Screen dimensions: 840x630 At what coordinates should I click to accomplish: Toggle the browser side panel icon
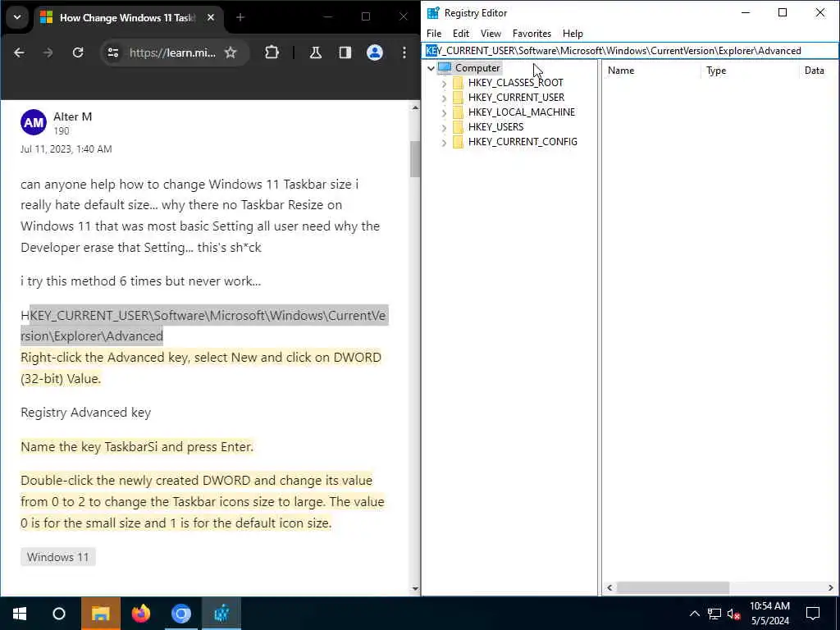pos(345,52)
